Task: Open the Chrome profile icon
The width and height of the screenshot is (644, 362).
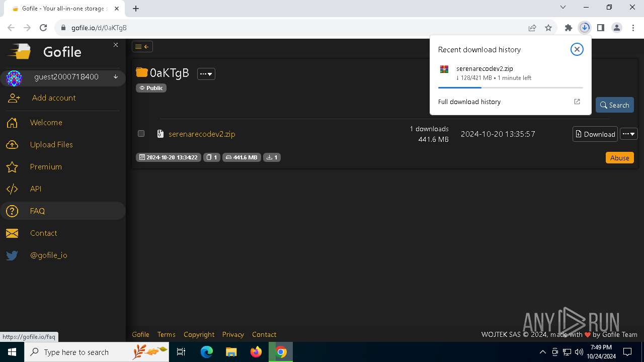Action: [617, 28]
